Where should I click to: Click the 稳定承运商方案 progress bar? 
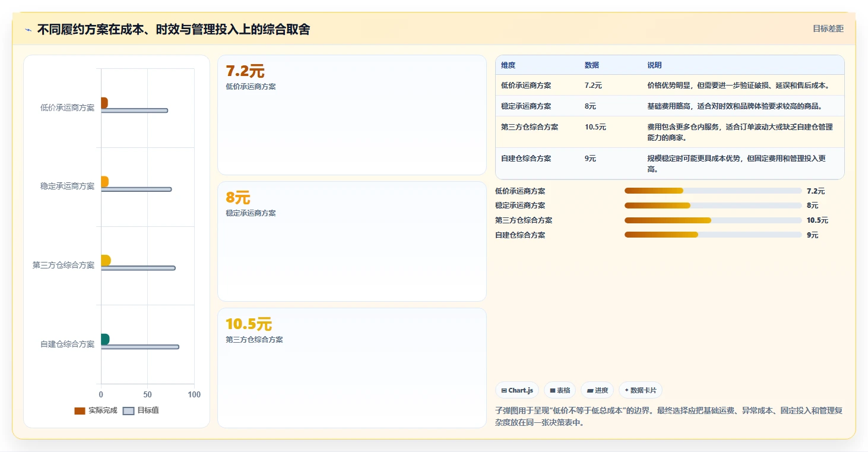click(713, 206)
